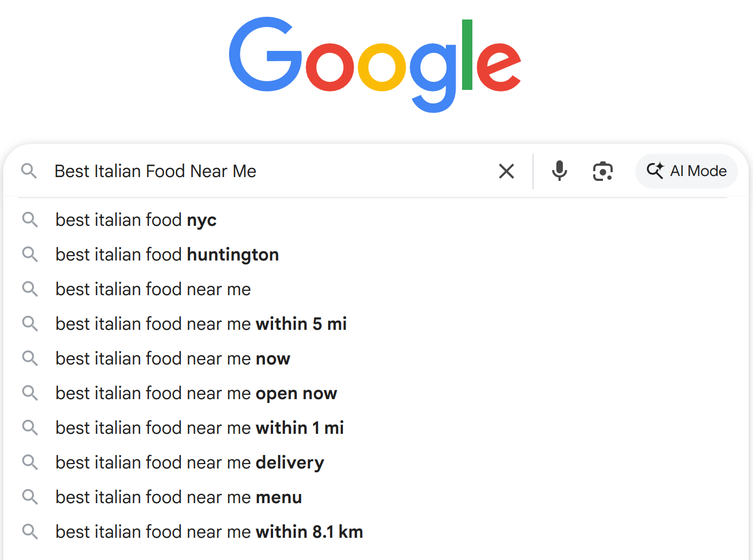753x560 pixels.
Task: Click the search magnifier in the search box
Action: click(29, 171)
